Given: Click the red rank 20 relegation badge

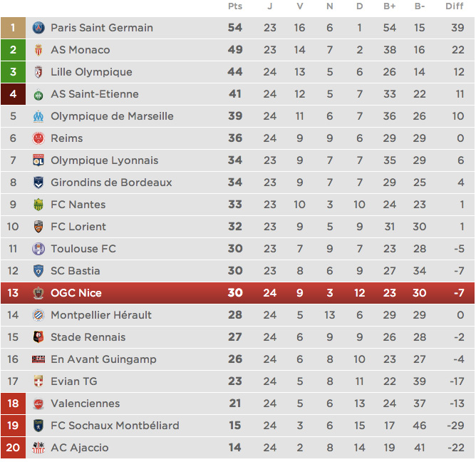Looking at the screenshot, I should (13, 448).
